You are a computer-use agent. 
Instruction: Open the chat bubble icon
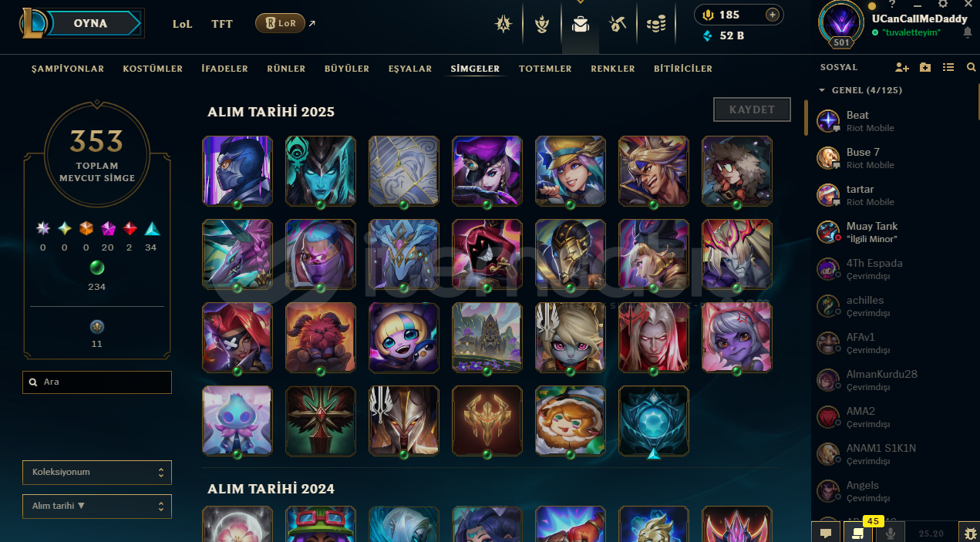click(825, 532)
